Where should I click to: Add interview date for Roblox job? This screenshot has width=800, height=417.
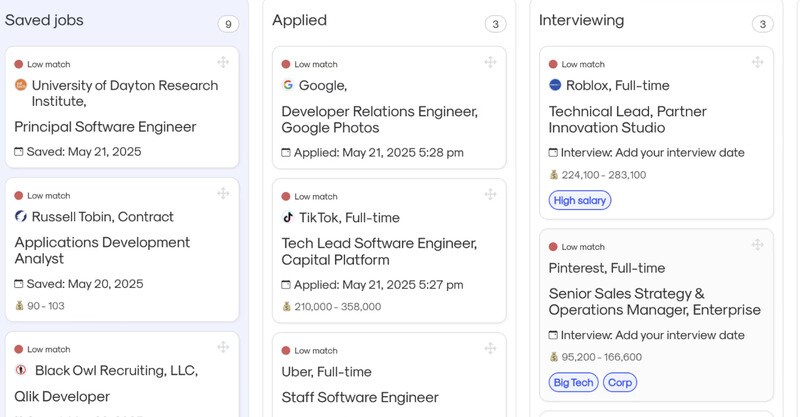652,153
